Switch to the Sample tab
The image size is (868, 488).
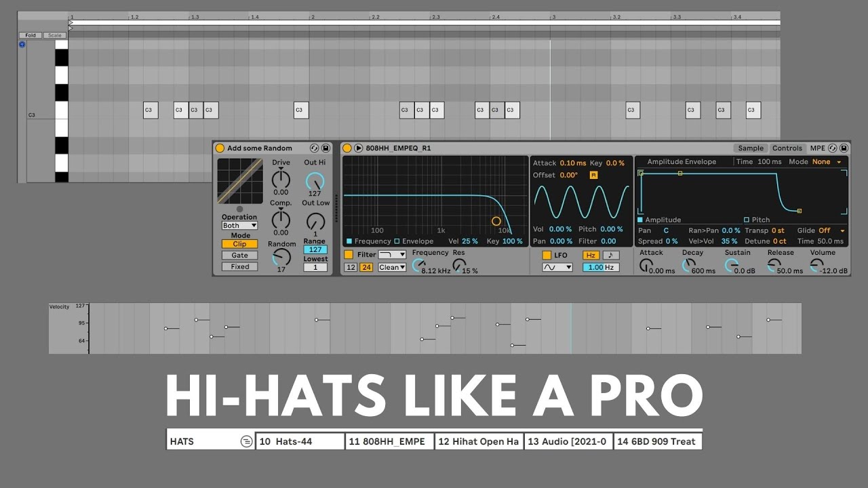(x=751, y=148)
